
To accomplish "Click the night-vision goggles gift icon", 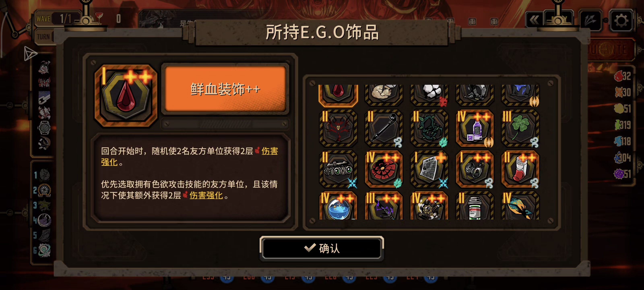I will [338, 169].
